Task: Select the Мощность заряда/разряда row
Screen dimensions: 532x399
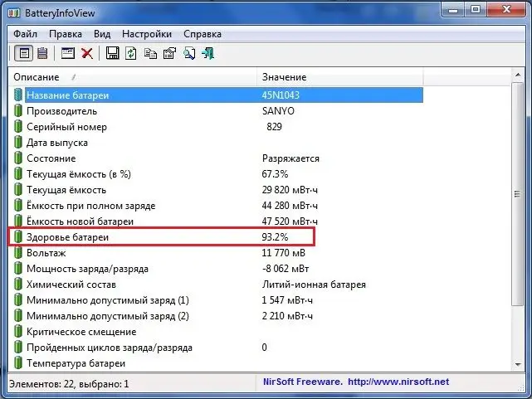Action: click(217, 269)
